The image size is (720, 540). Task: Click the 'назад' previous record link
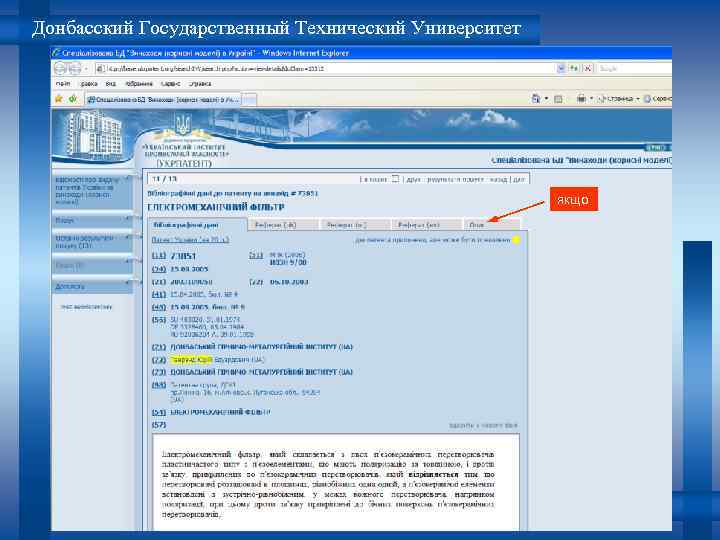[498, 180]
